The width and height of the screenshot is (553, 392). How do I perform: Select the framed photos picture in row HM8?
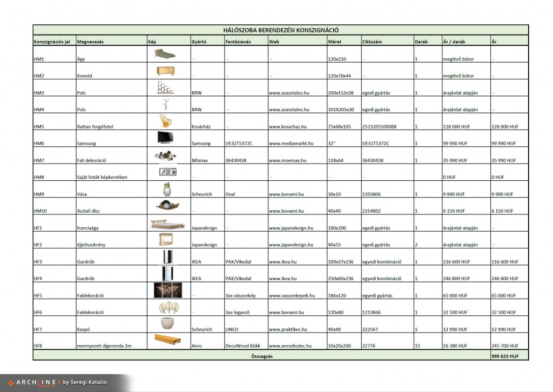[x=167, y=172]
